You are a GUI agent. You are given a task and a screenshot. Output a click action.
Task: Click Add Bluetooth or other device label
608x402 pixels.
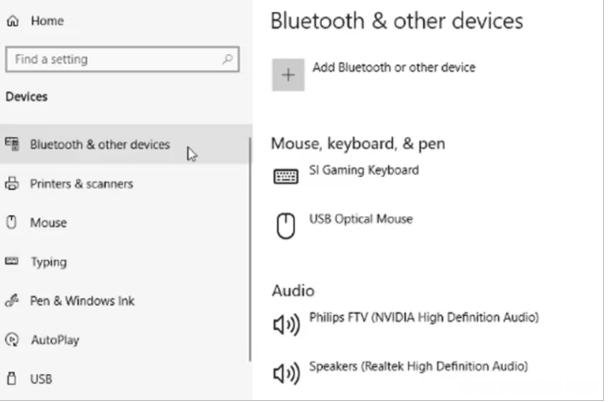point(394,67)
